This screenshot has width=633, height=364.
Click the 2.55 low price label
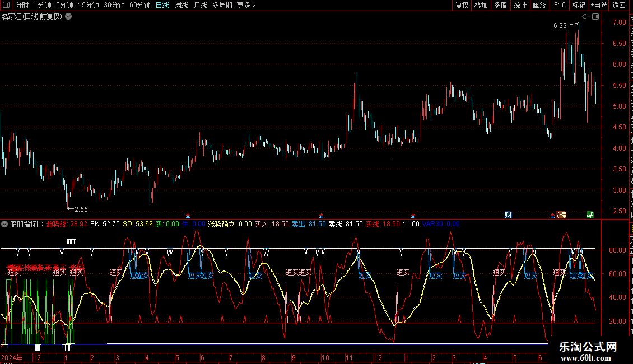tap(81, 209)
